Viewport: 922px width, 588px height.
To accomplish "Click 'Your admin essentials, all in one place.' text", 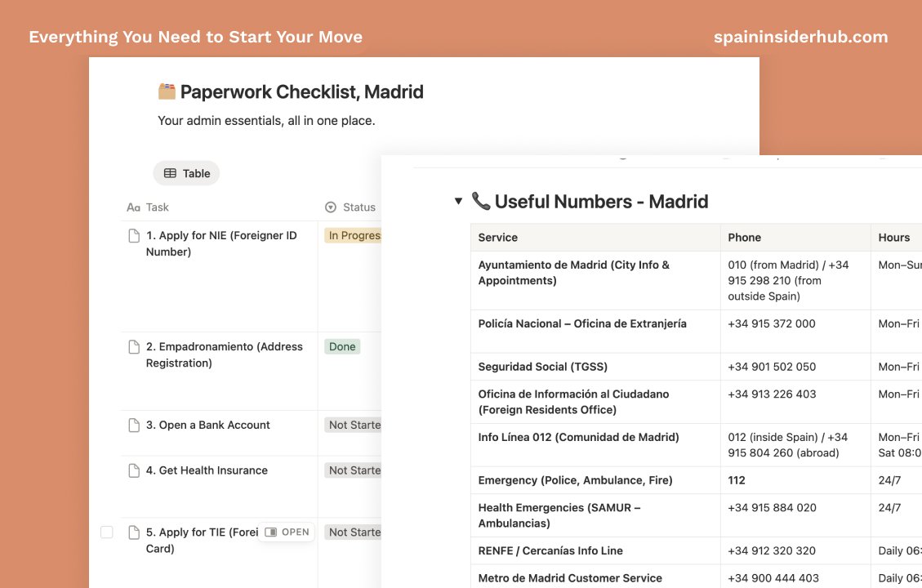I will pos(266,121).
